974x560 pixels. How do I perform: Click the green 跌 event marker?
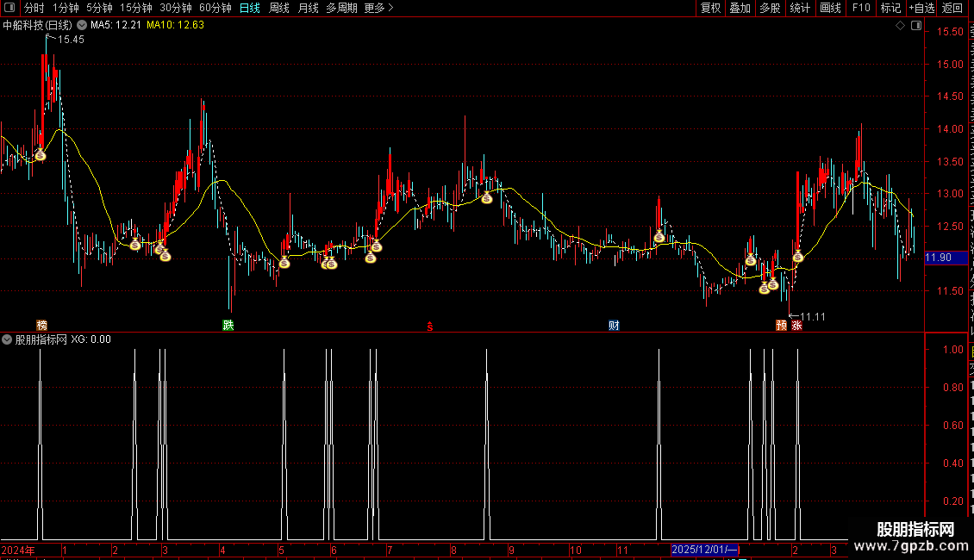click(x=228, y=325)
